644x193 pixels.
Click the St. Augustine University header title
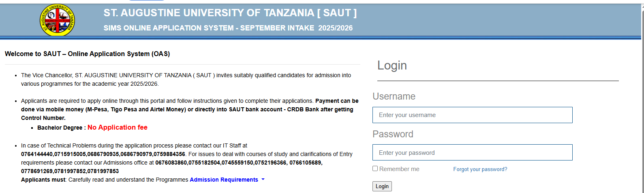pos(230,13)
